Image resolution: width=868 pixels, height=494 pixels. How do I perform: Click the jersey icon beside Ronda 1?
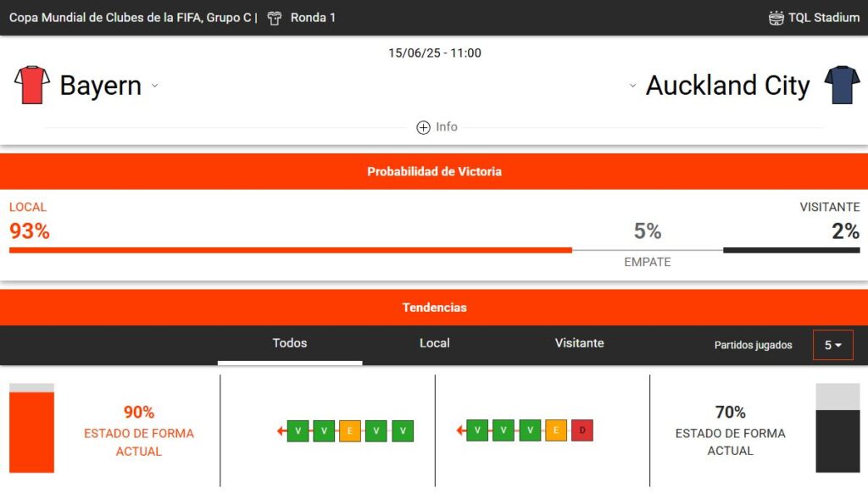(x=274, y=18)
